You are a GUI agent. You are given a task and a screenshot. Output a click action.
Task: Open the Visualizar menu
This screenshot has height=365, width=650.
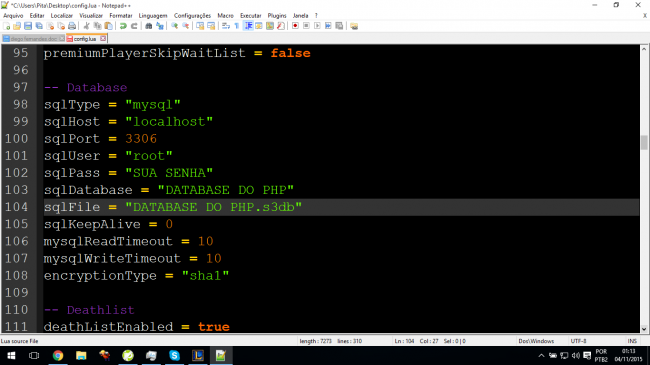(x=91, y=16)
